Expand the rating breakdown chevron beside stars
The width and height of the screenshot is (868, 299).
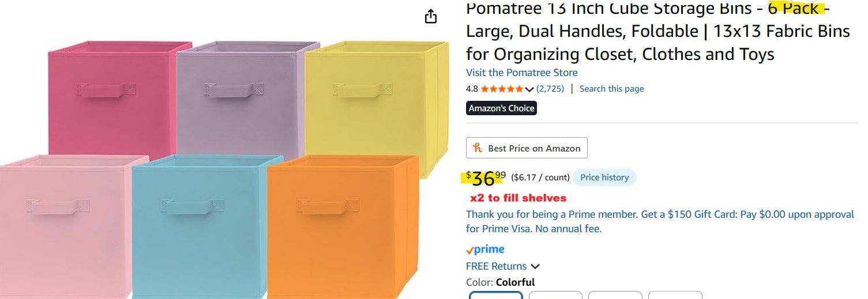click(529, 89)
